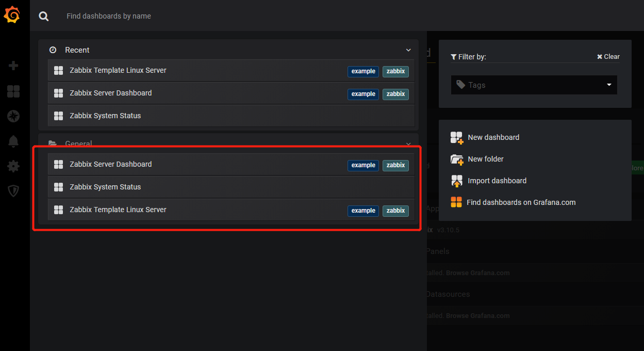Filter by example tag on General Server Dashboard
The image size is (644, 351).
click(363, 165)
